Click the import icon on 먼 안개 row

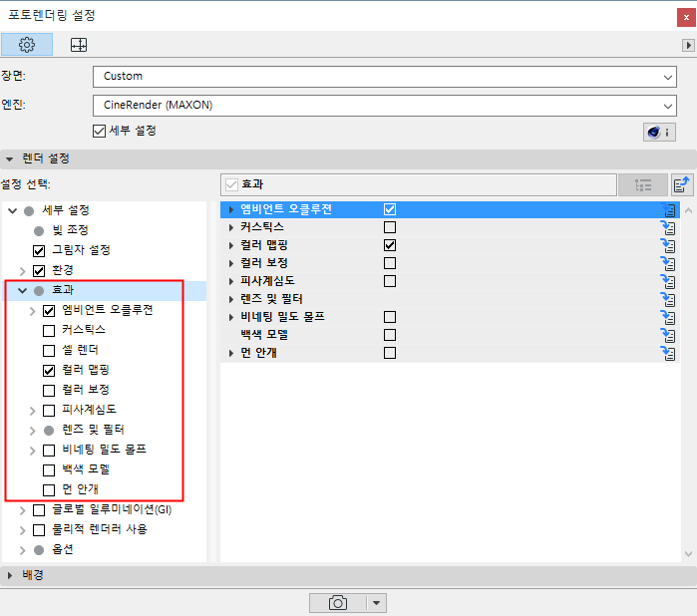[x=668, y=353]
